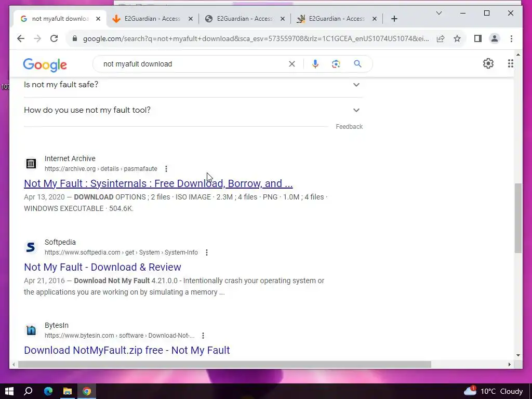Open Chrome three-dot customize menu
The height and width of the screenshot is (399, 532).
click(x=511, y=38)
